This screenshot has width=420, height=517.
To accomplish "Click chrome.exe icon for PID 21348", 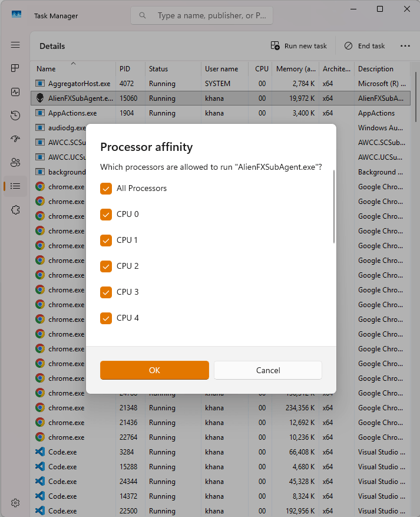I will (40, 407).
